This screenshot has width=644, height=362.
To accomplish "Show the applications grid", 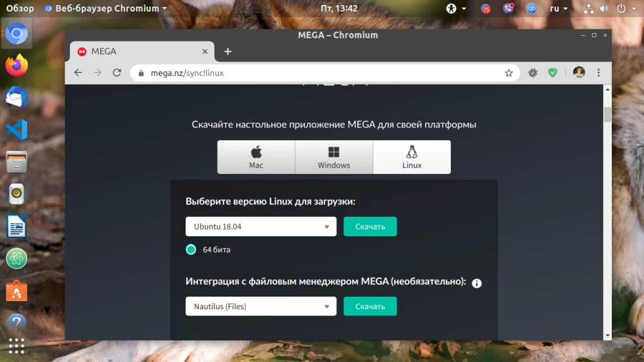I will point(16,346).
